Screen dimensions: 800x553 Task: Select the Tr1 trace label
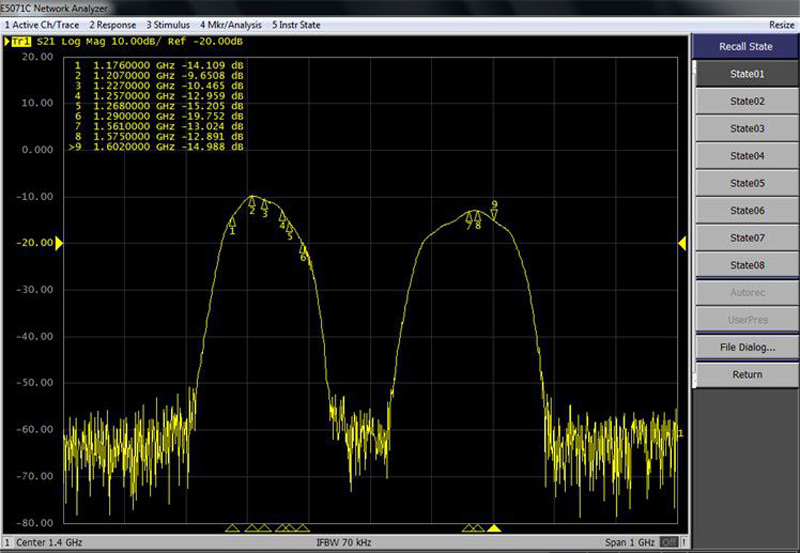[21, 41]
